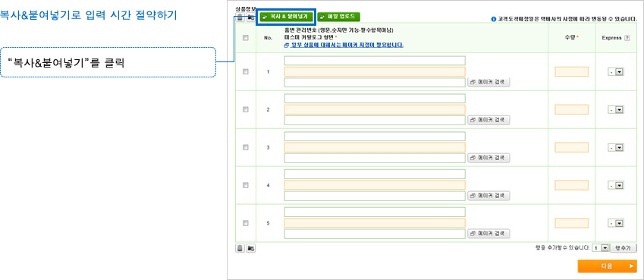This screenshot has width=644, height=280.
Task: Open the Express help question-mark icon
Action: coord(627,38)
